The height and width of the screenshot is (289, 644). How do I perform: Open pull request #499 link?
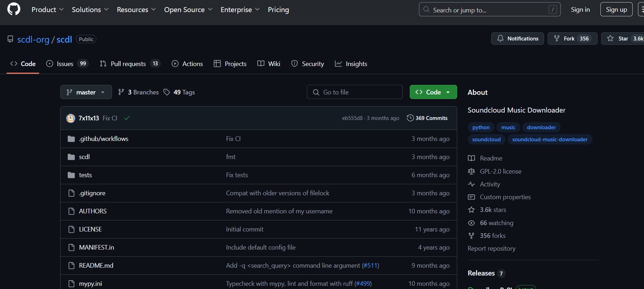pos(363,284)
